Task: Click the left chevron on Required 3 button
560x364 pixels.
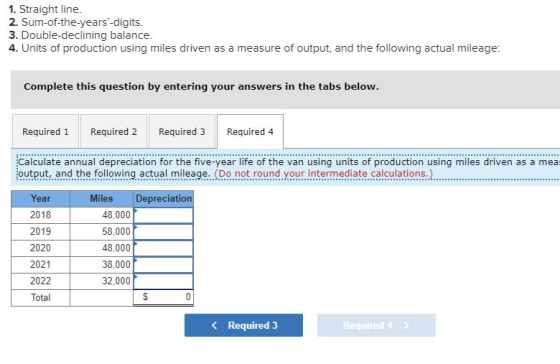Action: (214, 325)
